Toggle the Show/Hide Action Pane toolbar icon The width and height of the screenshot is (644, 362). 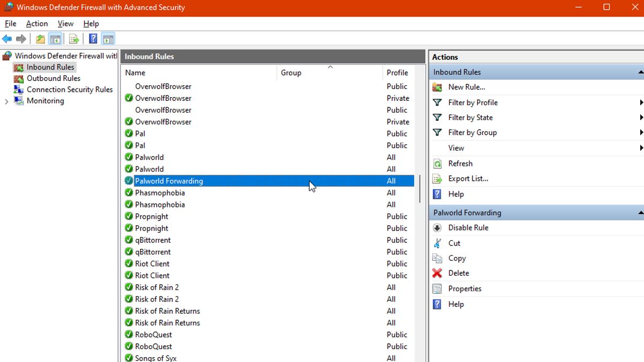pyautogui.click(x=108, y=38)
